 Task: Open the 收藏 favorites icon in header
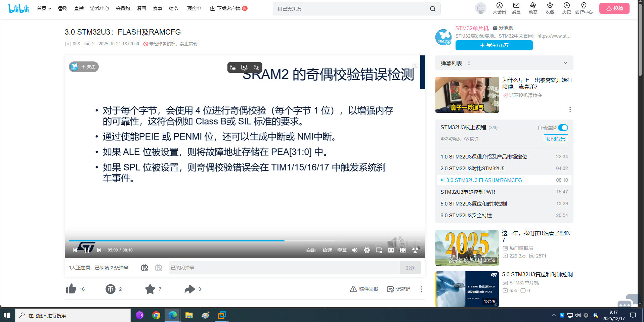pyautogui.click(x=550, y=8)
